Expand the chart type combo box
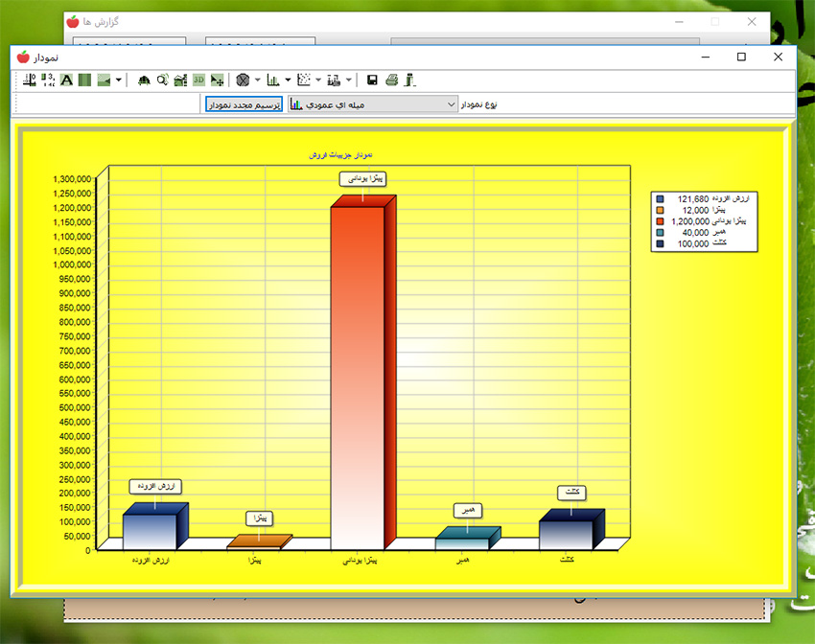The image size is (815, 644). click(x=452, y=103)
